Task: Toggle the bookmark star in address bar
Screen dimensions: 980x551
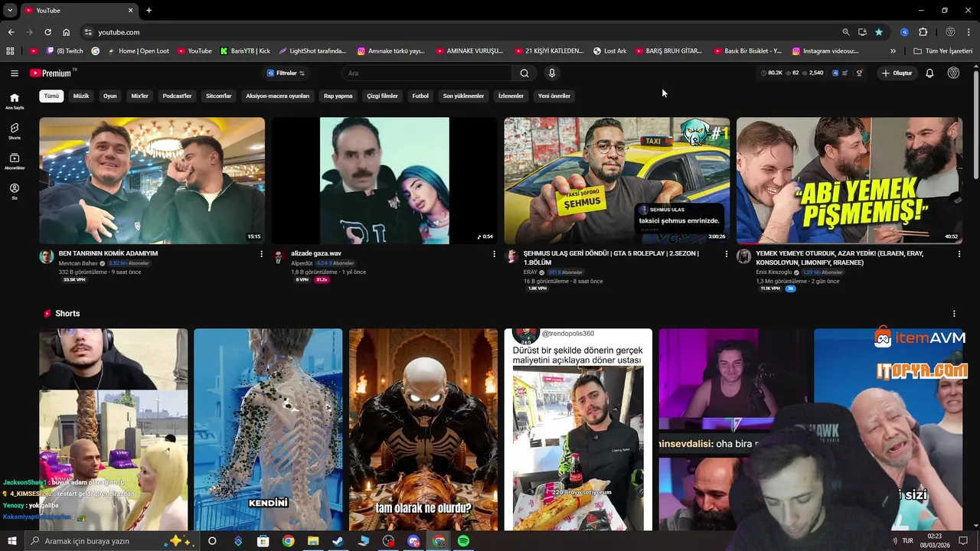Action: [879, 32]
